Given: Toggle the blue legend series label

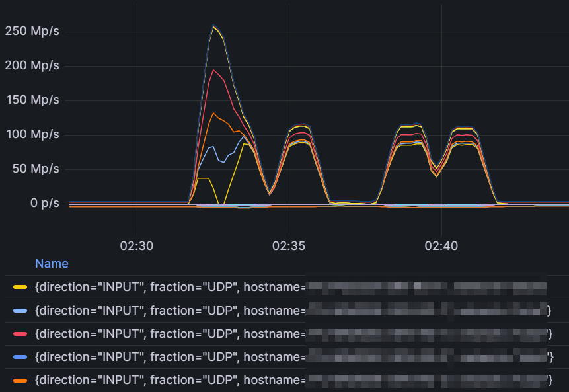Looking at the screenshot, I should [x=294, y=357].
